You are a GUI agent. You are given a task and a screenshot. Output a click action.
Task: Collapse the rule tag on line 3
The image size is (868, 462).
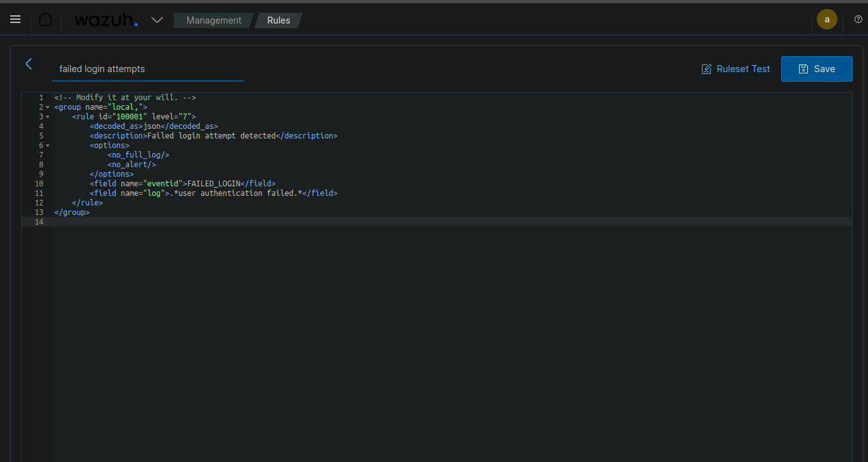click(47, 117)
